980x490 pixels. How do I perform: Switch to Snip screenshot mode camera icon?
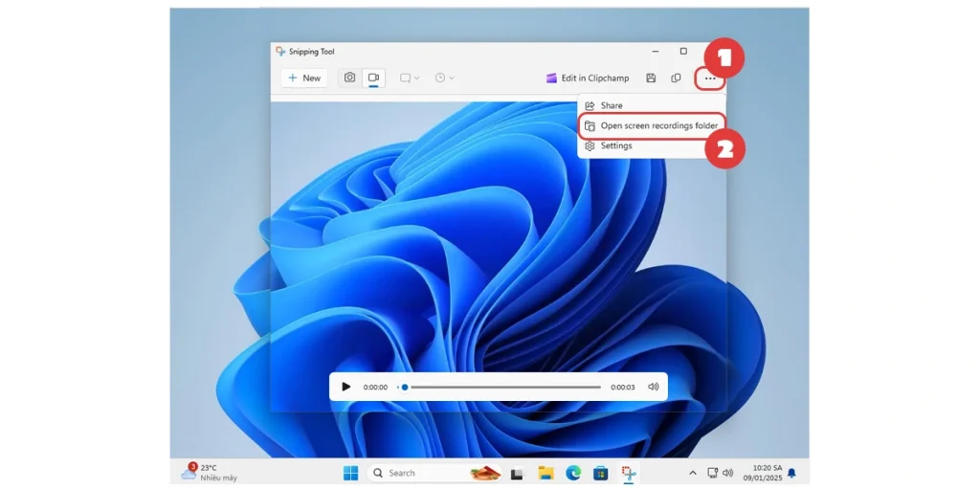pos(350,78)
